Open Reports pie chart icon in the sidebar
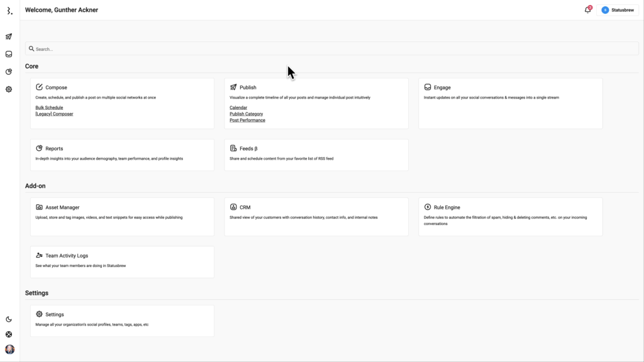The width and height of the screenshot is (644, 362). (9, 72)
